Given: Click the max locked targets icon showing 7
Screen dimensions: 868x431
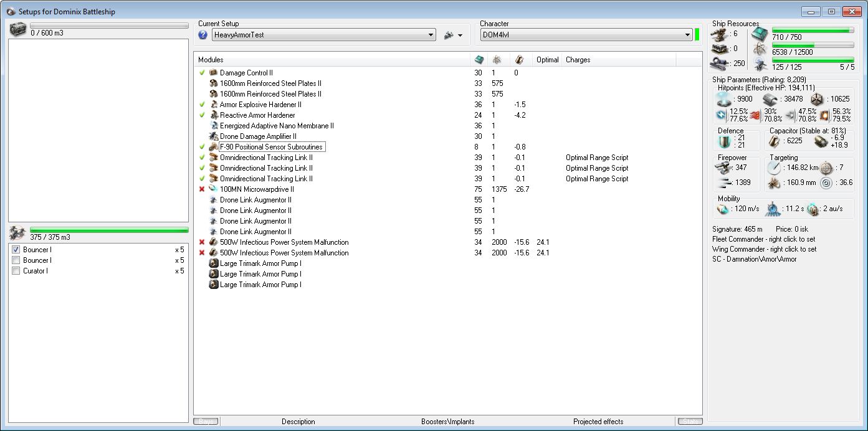Looking at the screenshot, I should [827, 168].
